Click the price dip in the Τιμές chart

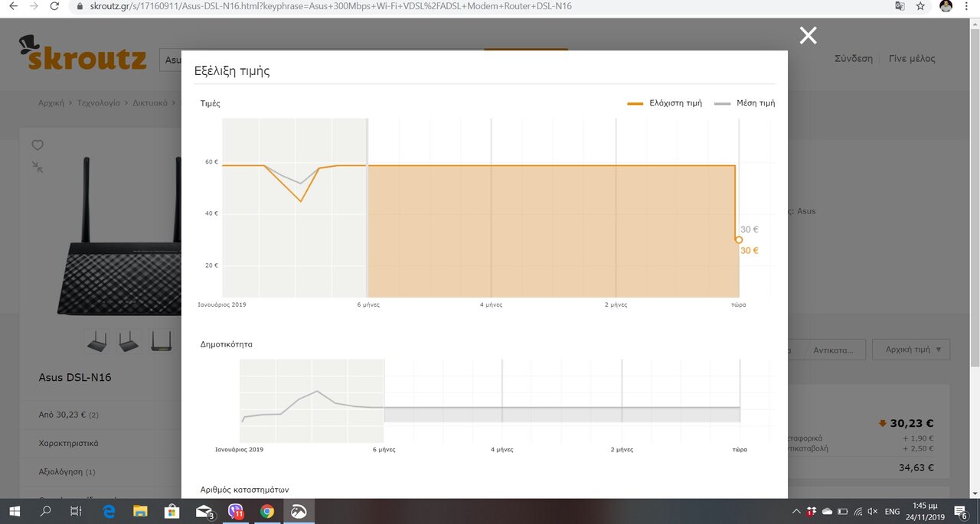pyautogui.click(x=301, y=200)
